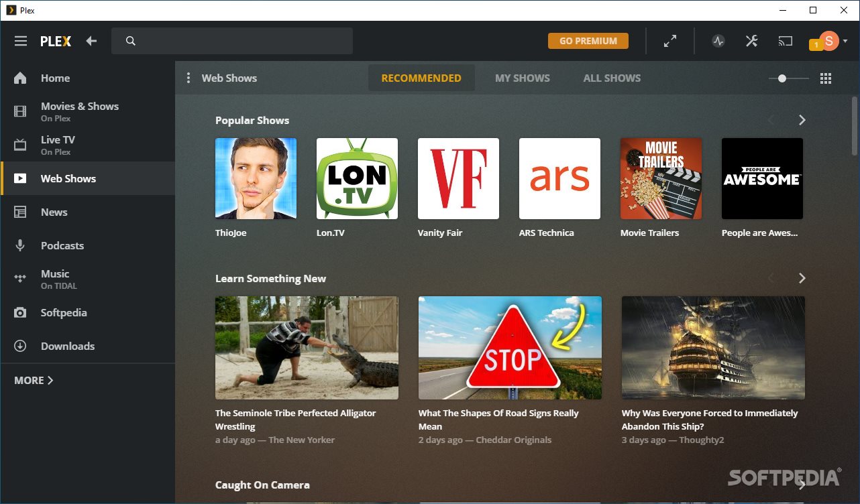Switch to grid view icon
The height and width of the screenshot is (504, 860).
tap(826, 78)
